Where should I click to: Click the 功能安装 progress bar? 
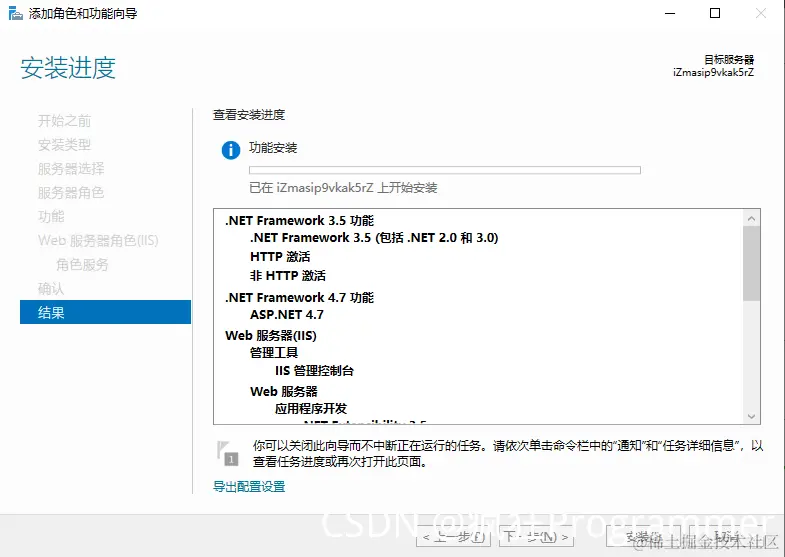(x=445, y=170)
